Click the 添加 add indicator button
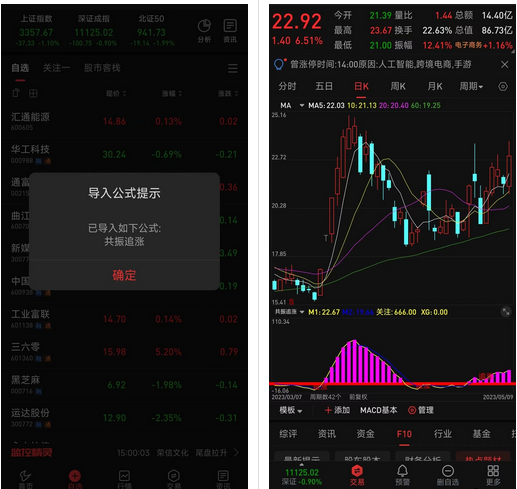The image size is (517, 489). [x=337, y=410]
